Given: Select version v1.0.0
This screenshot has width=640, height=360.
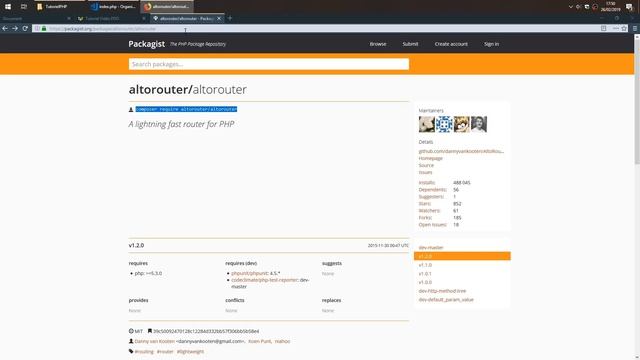Looking at the screenshot, I should pyautogui.click(x=425, y=282).
